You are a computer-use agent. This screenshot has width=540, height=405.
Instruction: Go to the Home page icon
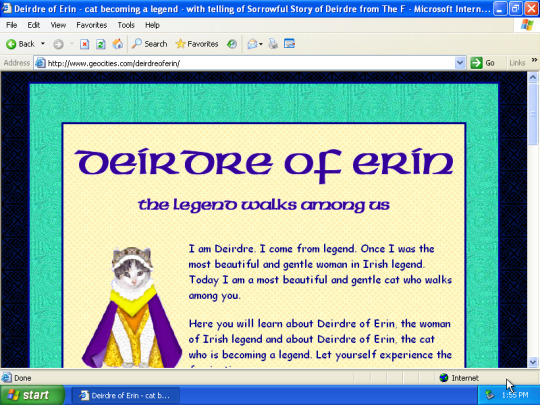coord(117,44)
